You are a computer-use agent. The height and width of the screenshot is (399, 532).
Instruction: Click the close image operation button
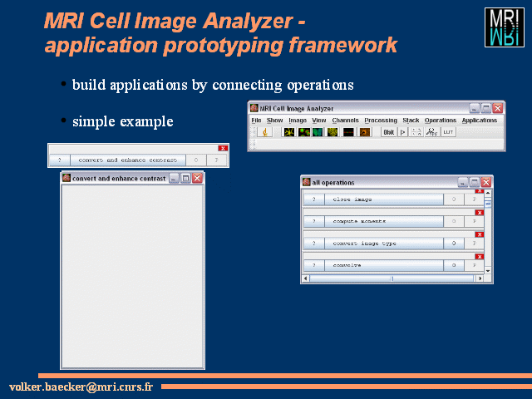[x=384, y=199]
